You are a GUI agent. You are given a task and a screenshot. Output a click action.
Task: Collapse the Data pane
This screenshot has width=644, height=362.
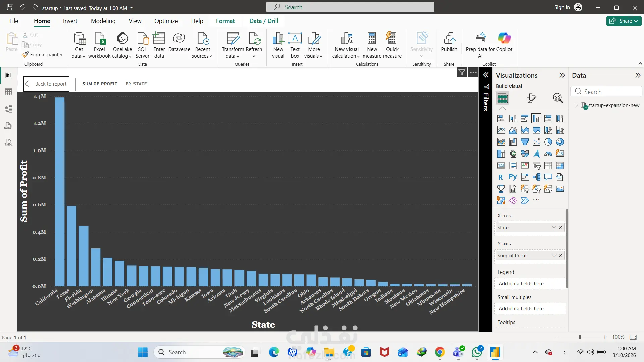pyautogui.click(x=638, y=75)
